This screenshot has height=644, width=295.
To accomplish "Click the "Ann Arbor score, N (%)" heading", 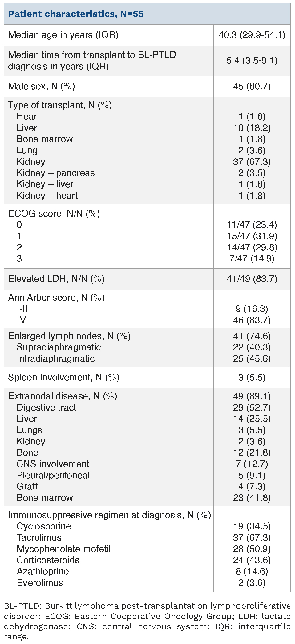I will [x=56, y=298].
